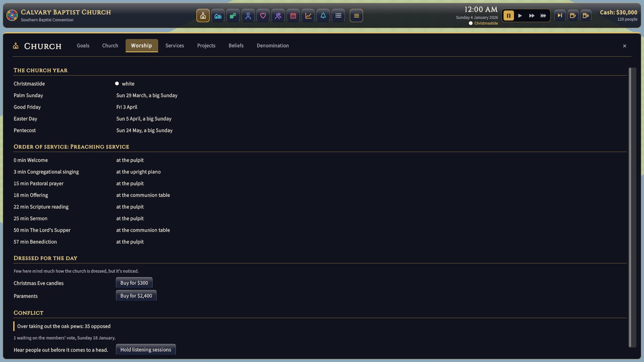Click the 'Easter Day' row label
Viewport: 644px width, 362px height.
tap(25, 119)
